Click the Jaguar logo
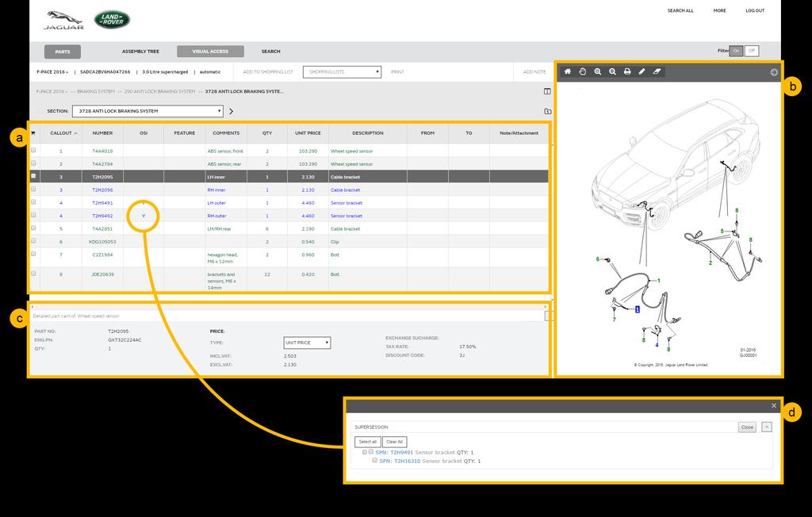812x517 pixels. pos(63,20)
